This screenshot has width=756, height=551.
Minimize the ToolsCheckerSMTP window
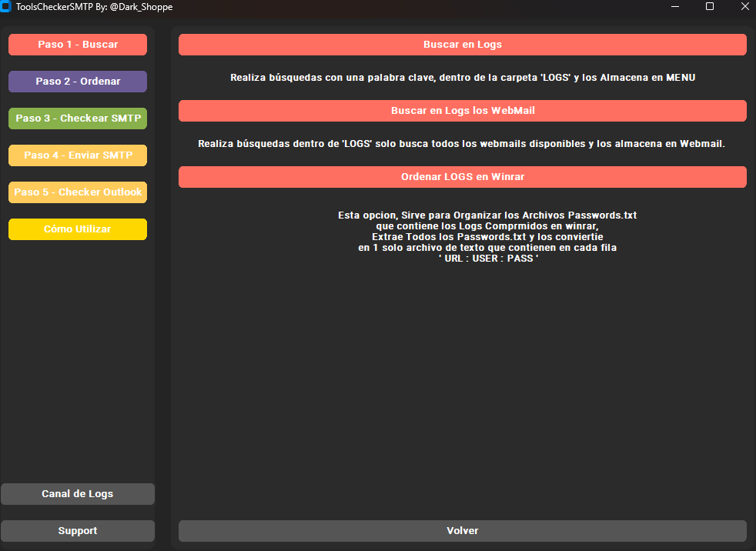pos(674,7)
